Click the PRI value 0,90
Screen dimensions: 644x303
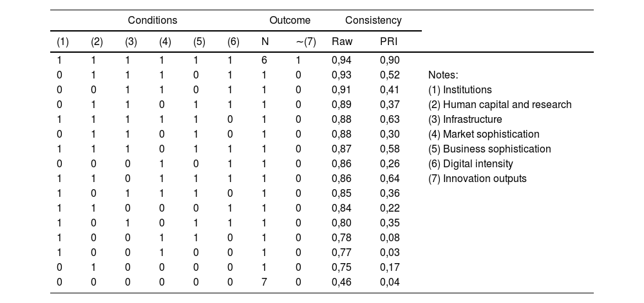pyautogui.click(x=389, y=60)
